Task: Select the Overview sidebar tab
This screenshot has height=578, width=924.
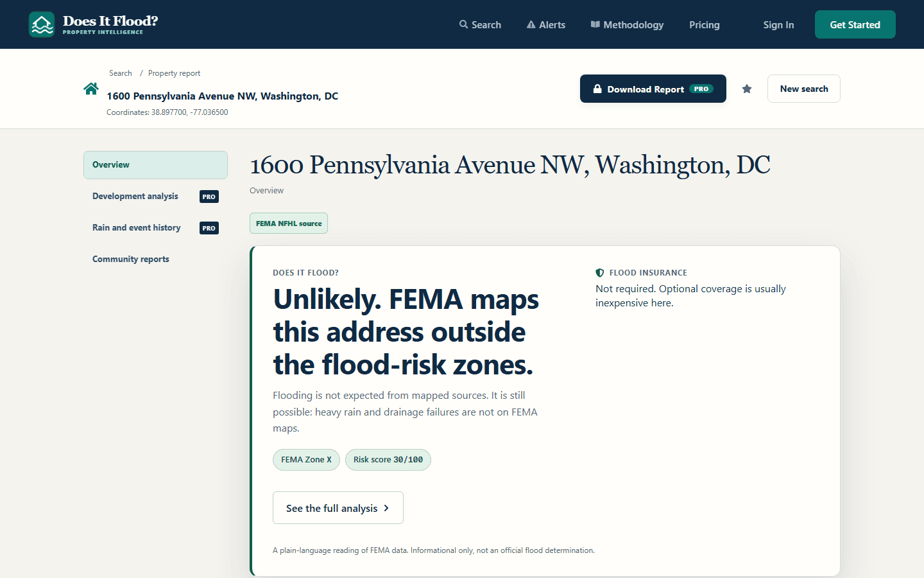Action: 155,165
